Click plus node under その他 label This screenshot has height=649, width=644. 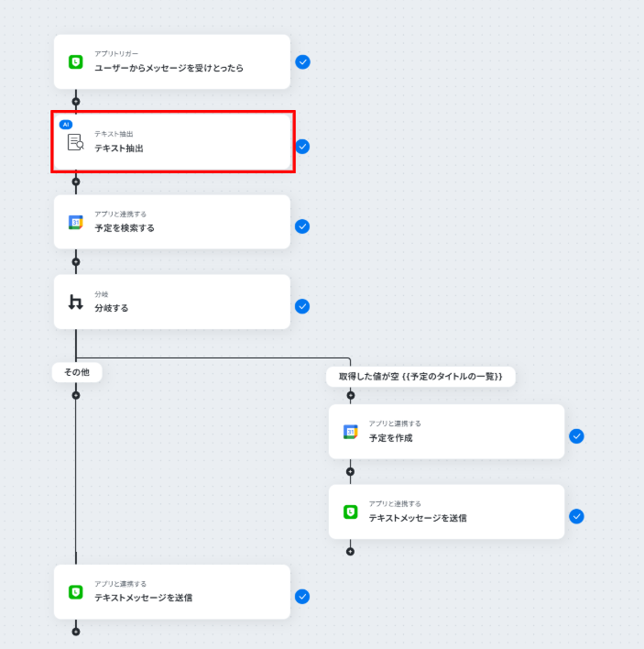coord(76,395)
